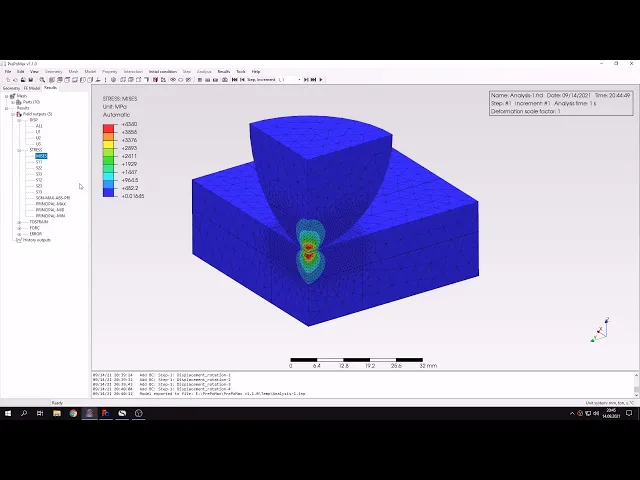Go to the next increment
The width and height of the screenshot is (640, 480).
(x=306, y=80)
